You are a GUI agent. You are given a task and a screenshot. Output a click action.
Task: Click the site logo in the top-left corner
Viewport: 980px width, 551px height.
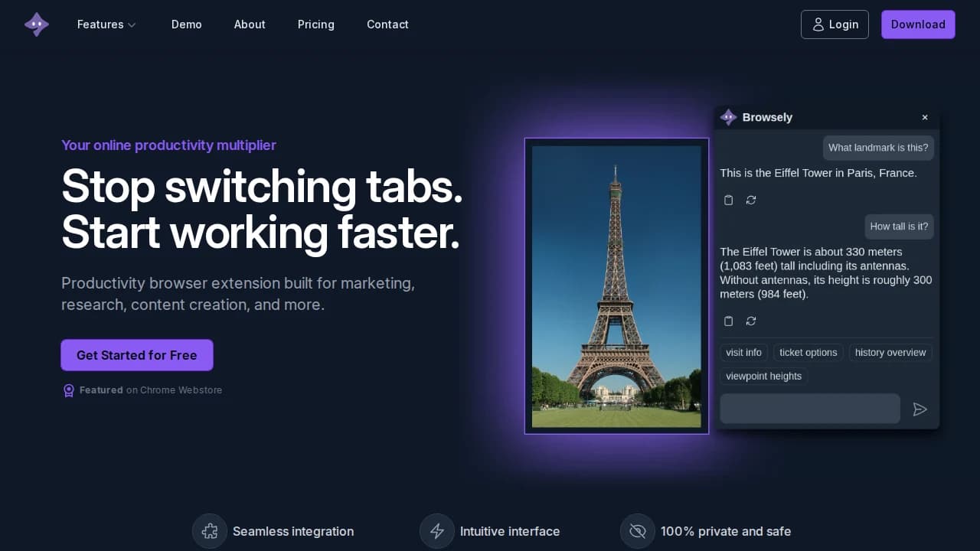pyautogui.click(x=37, y=24)
